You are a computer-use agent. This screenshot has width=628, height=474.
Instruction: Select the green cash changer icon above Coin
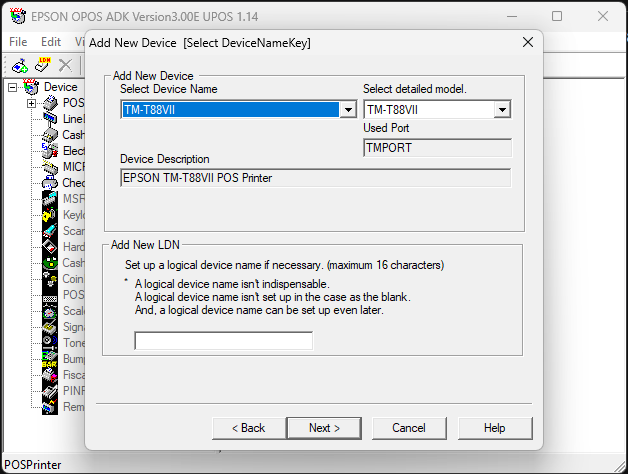[x=50, y=263]
